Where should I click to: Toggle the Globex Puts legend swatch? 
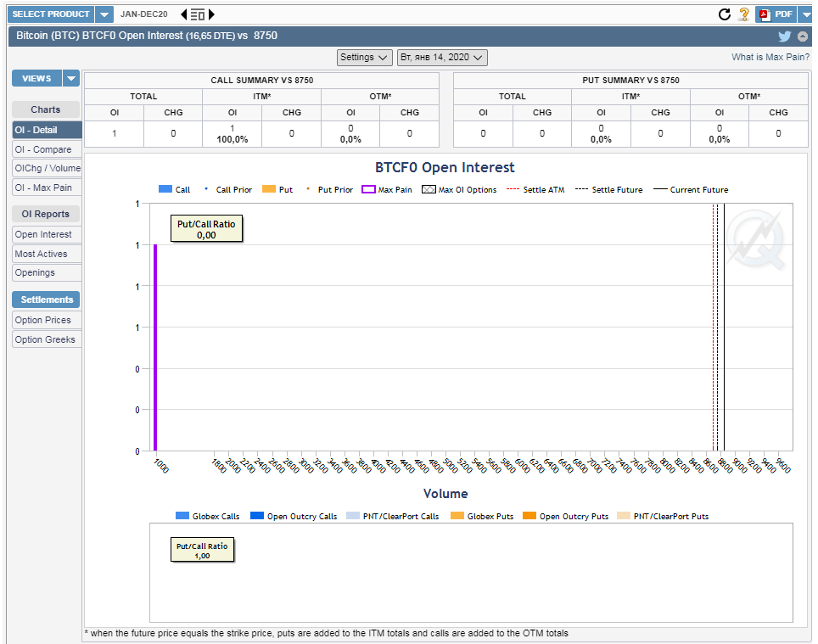point(457,516)
